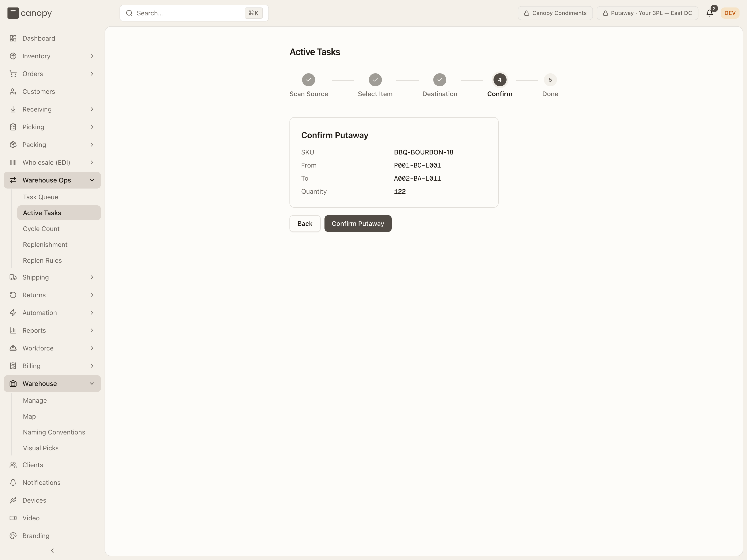
Task: Collapse the Warehouse section chevron
Action: 92,384
